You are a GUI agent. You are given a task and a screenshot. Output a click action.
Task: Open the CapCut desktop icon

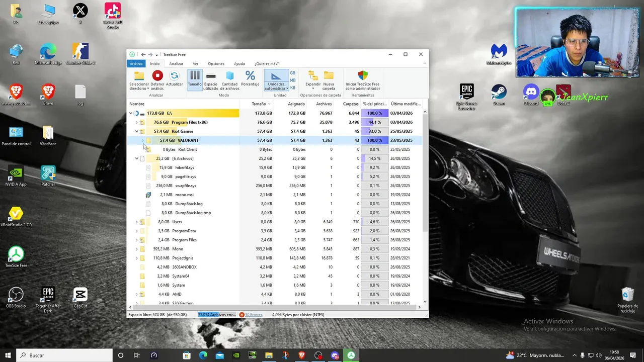click(x=80, y=297)
